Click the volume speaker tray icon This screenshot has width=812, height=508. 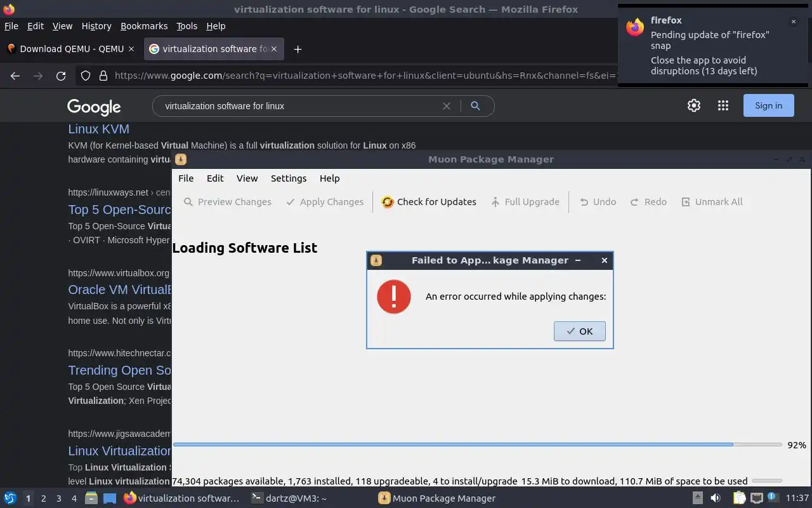point(715,498)
